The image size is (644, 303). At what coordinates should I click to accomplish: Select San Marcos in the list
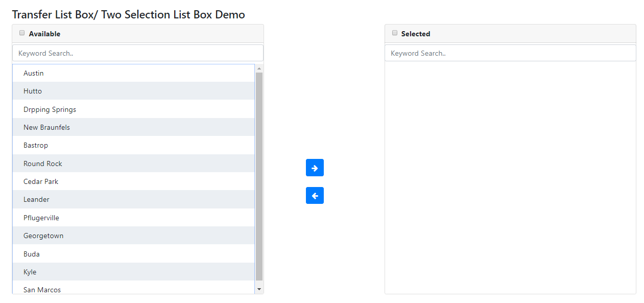click(133, 288)
